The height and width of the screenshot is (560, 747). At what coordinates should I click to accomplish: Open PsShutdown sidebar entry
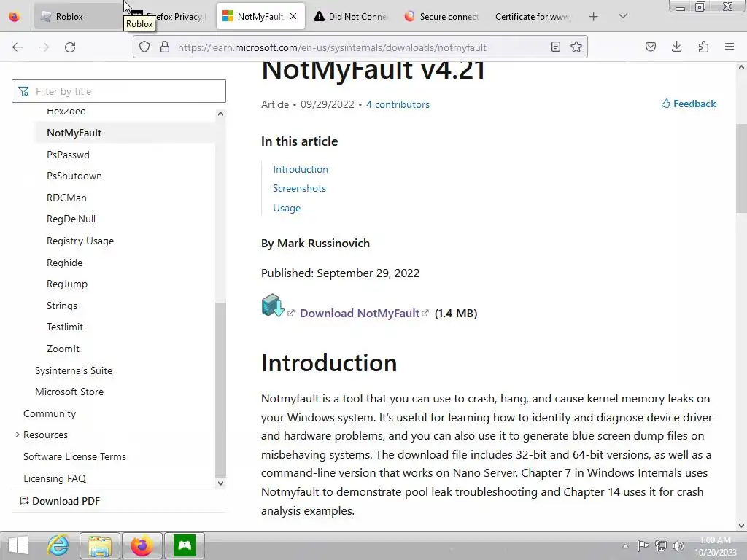[x=74, y=176]
